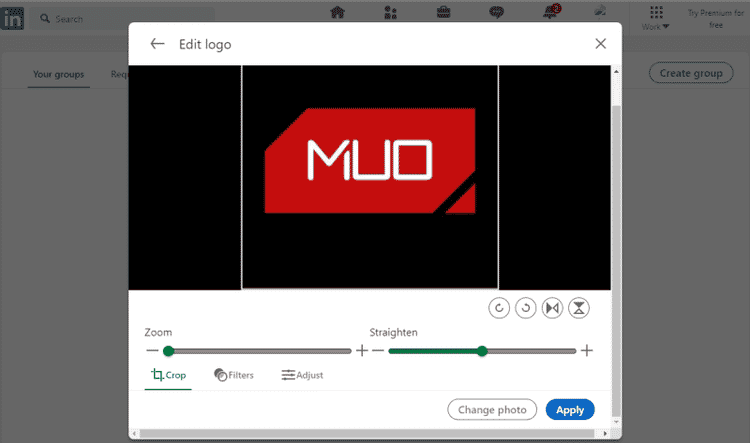
Task: Click the horizontal scrollbar's right arrow
Action: point(605,433)
